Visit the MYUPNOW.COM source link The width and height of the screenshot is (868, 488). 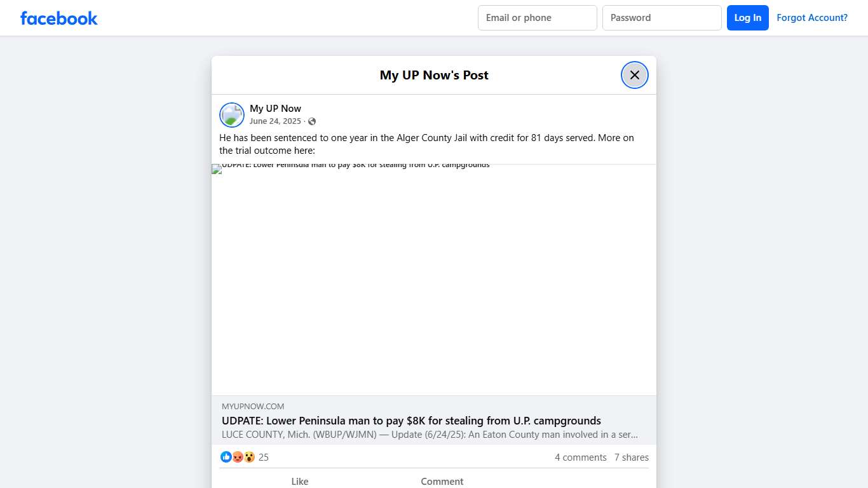pos(252,406)
